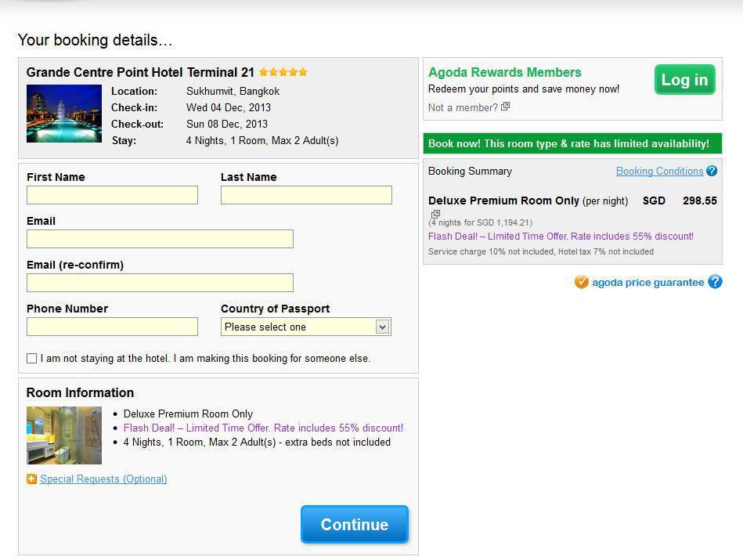
Task: Click the Sukhumvit, Bangkok location text
Action: coord(233,91)
